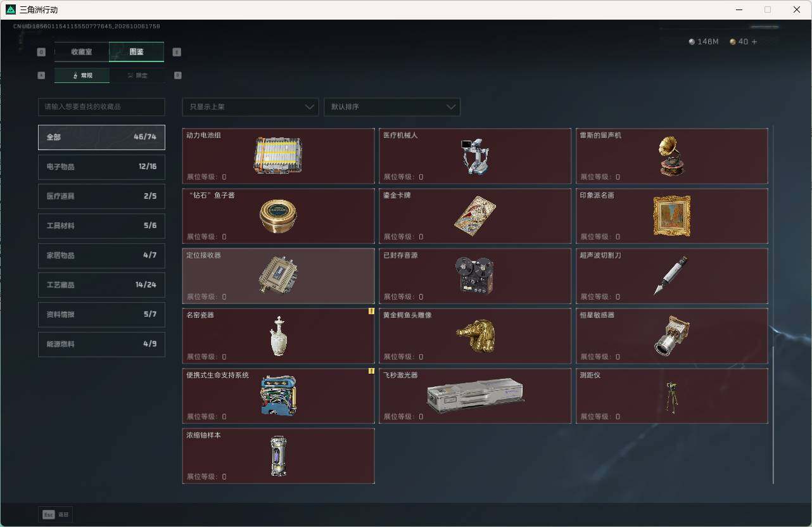812x527 pixels.
Task: Click the E key hint beside 图鉴
Action: coord(177,52)
